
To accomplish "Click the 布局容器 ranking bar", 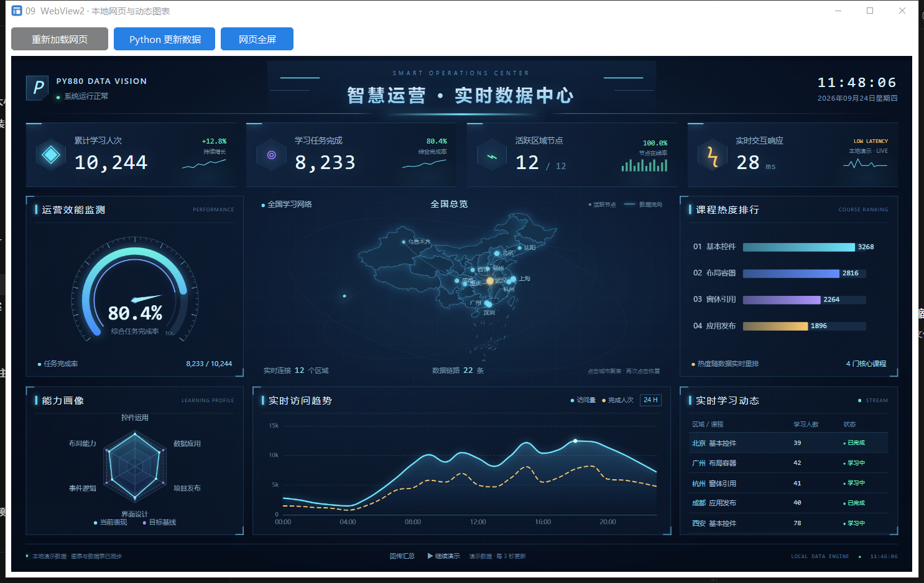I will (791, 273).
